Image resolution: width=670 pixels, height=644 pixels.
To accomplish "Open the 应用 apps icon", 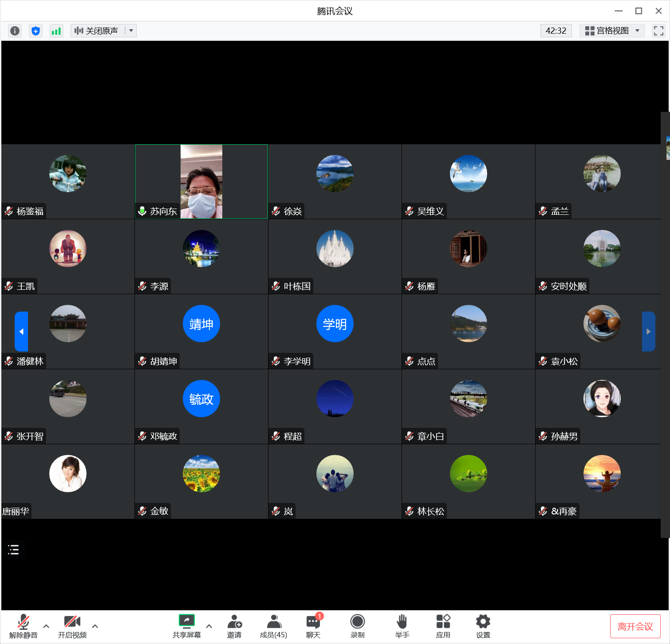I will click(443, 626).
